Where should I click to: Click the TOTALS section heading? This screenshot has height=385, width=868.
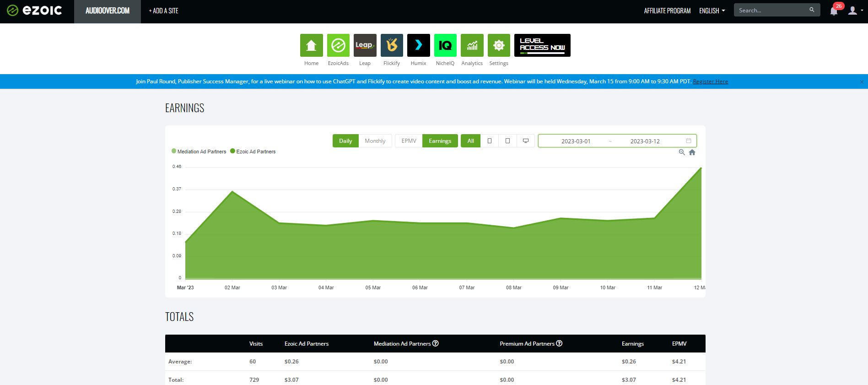point(179,317)
